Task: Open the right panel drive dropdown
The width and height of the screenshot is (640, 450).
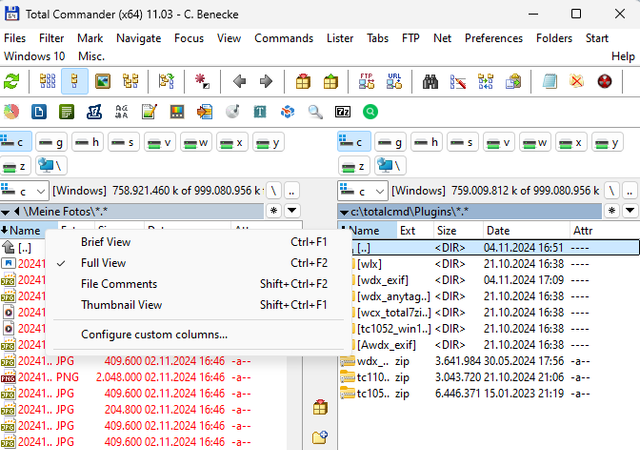Action: (x=363, y=191)
